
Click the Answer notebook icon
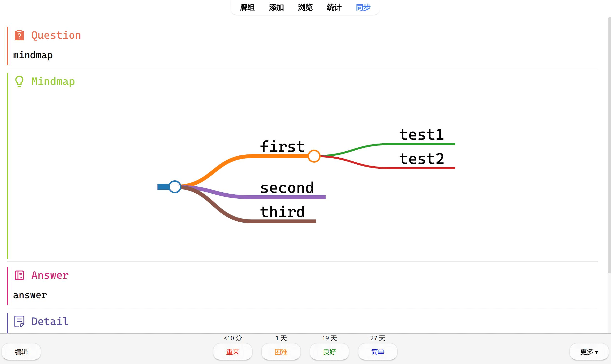(x=19, y=275)
